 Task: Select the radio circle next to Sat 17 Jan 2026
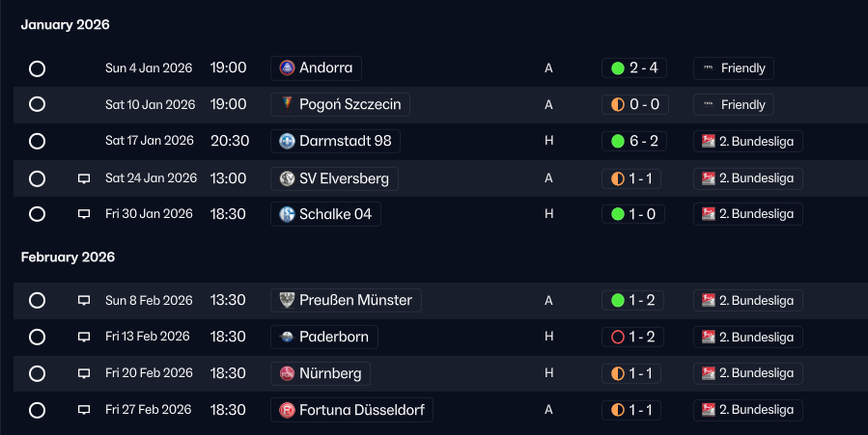pos(37,141)
